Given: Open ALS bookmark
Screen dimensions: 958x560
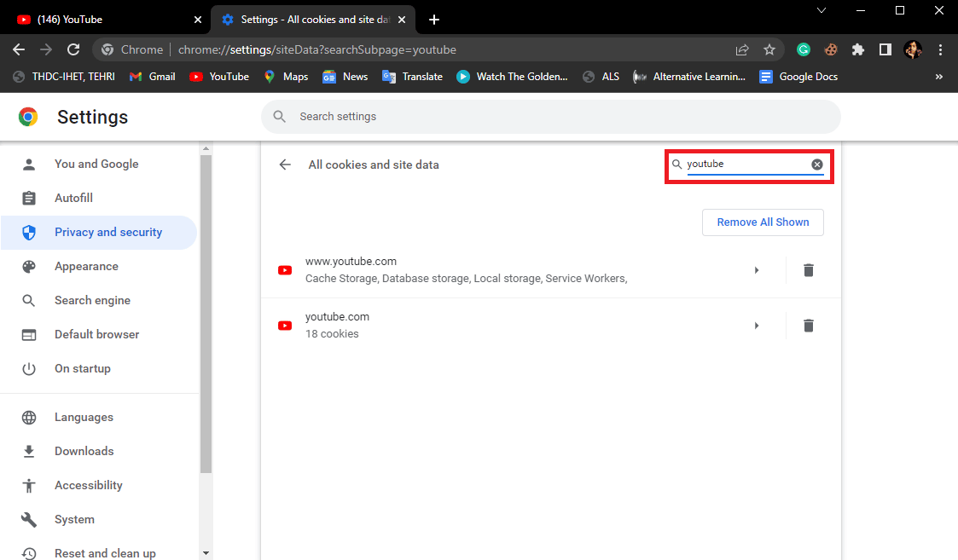Looking at the screenshot, I should pos(601,77).
